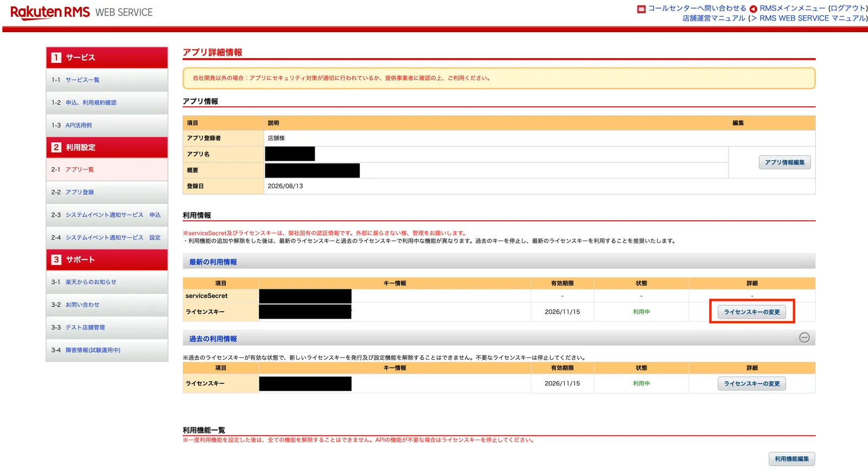
Task: Click the 利用機能編集 button
Action: (792, 459)
